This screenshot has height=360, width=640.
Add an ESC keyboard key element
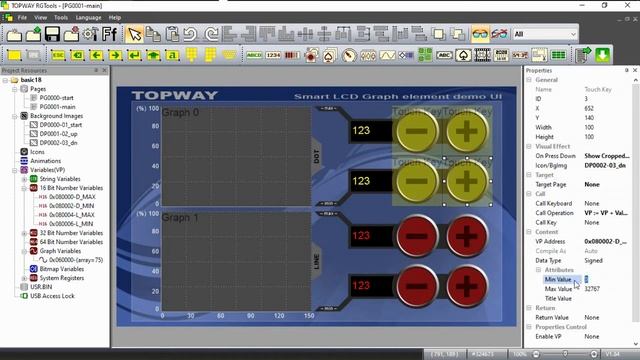(x=58, y=55)
